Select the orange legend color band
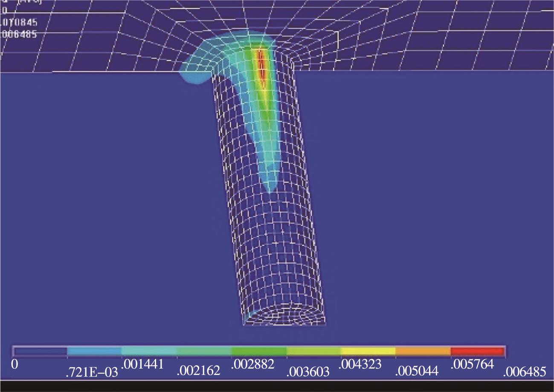This screenshot has height=392, width=554. click(423, 351)
